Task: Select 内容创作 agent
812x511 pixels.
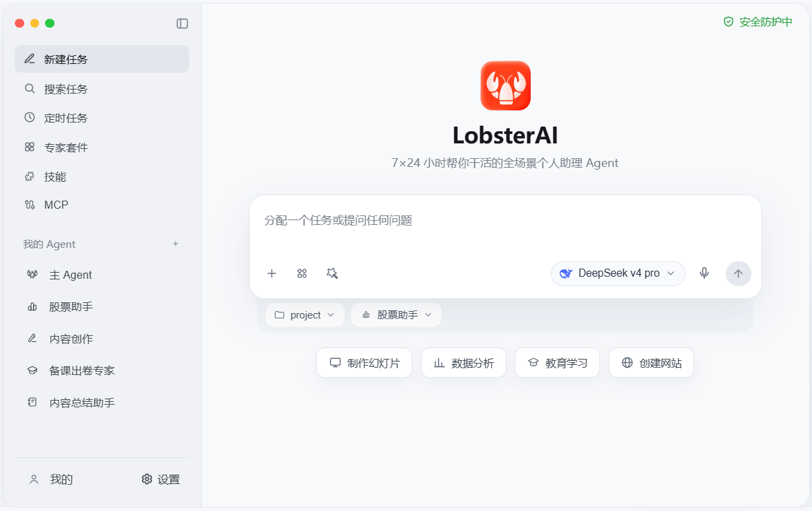Action: (x=102, y=339)
